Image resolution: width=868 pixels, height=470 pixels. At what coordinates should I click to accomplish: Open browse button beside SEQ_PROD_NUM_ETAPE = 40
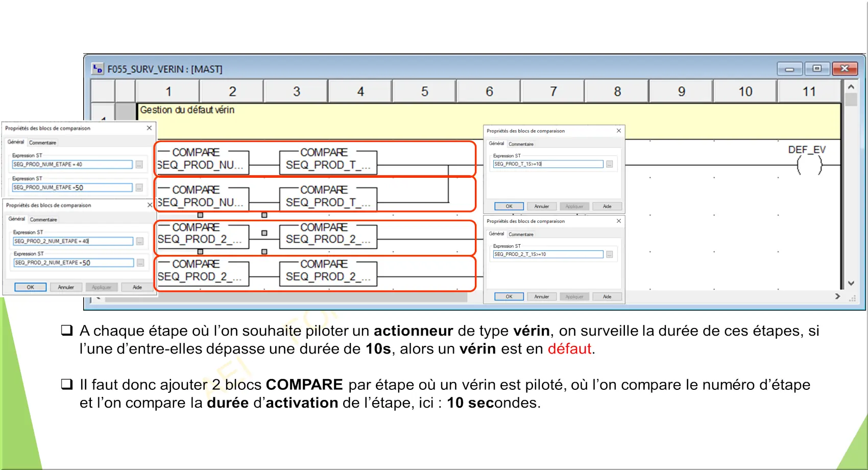139,165
